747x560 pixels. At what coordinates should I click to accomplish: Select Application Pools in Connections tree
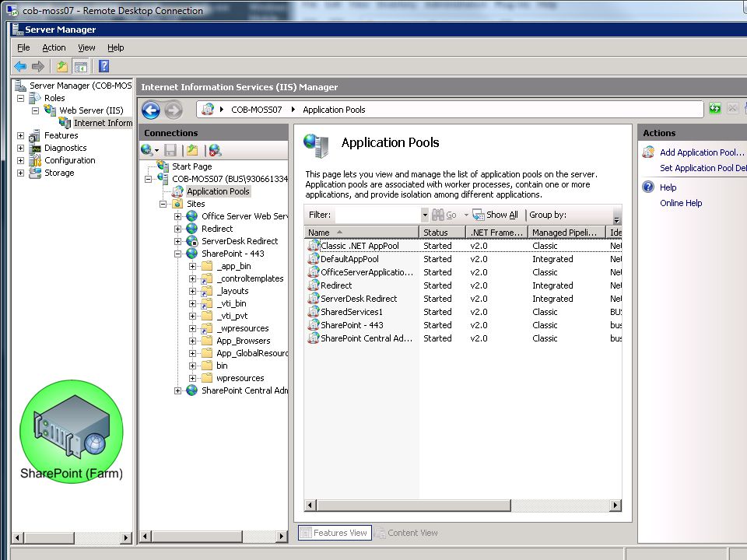[x=218, y=191]
